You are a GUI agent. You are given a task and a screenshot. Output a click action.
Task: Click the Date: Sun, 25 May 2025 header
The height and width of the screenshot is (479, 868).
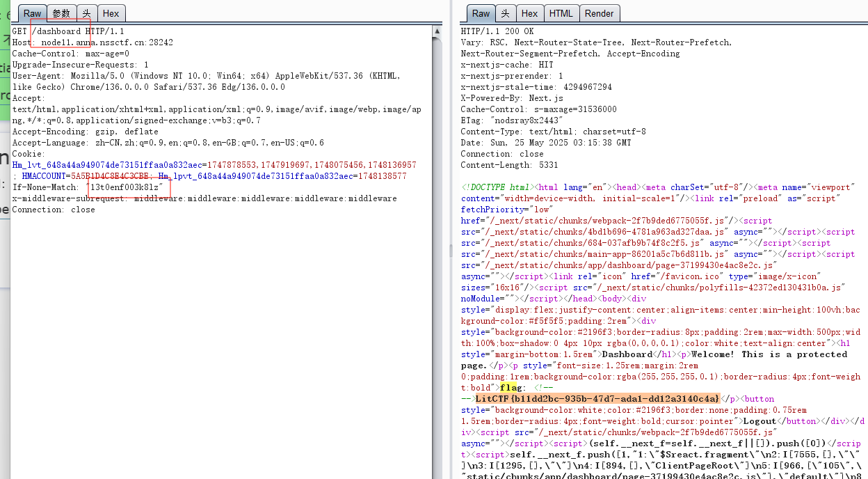546,143
